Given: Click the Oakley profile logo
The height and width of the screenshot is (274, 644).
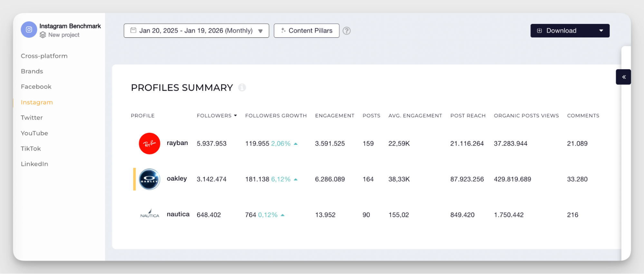Looking at the screenshot, I should tap(149, 179).
